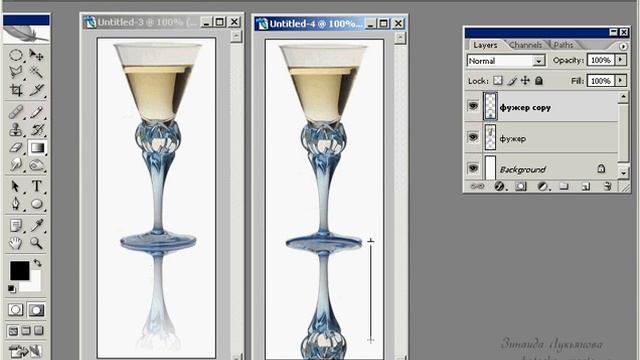Image resolution: width=640 pixels, height=360 pixels.
Task: Toggle Lock image pixels brush icon
Action: pos(512,81)
